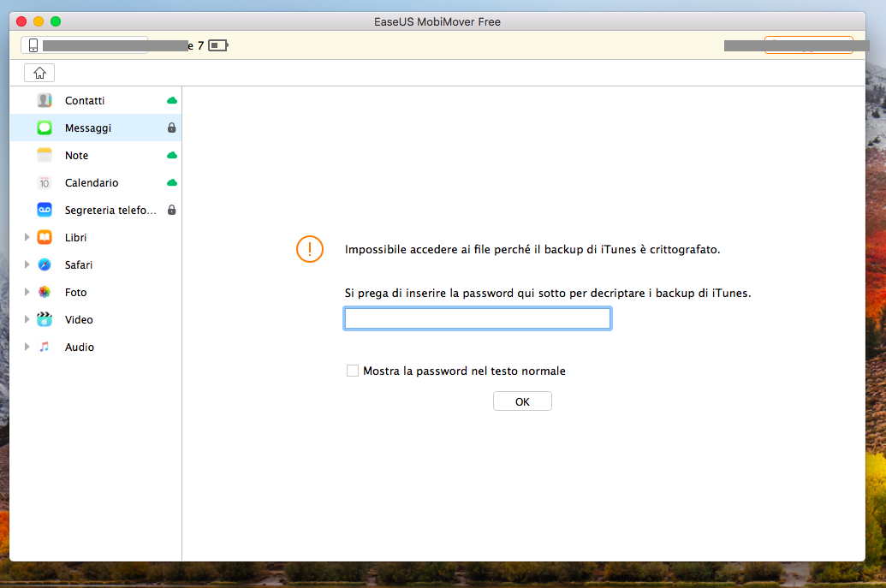This screenshot has height=588, width=886.
Task: Focus the iTunes backup password field
Action: point(477,319)
